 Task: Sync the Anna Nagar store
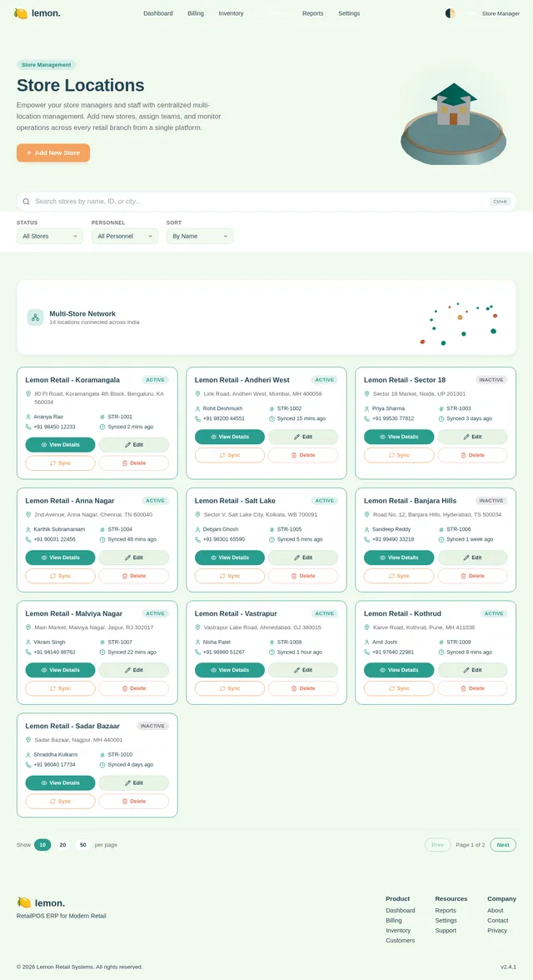[x=60, y=576]
